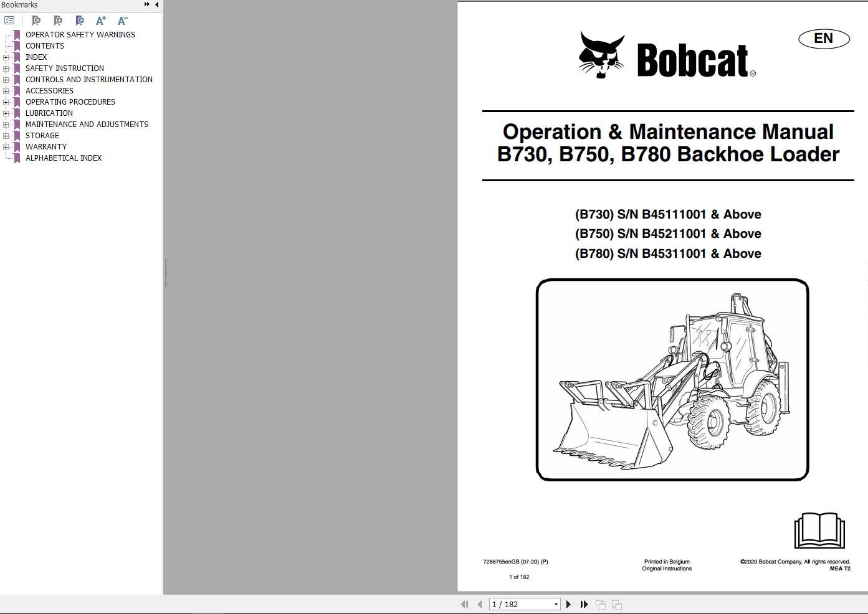
Task: Increase bookmark text size (A+)
Action: pyautogui.click(x=100, y=21)
